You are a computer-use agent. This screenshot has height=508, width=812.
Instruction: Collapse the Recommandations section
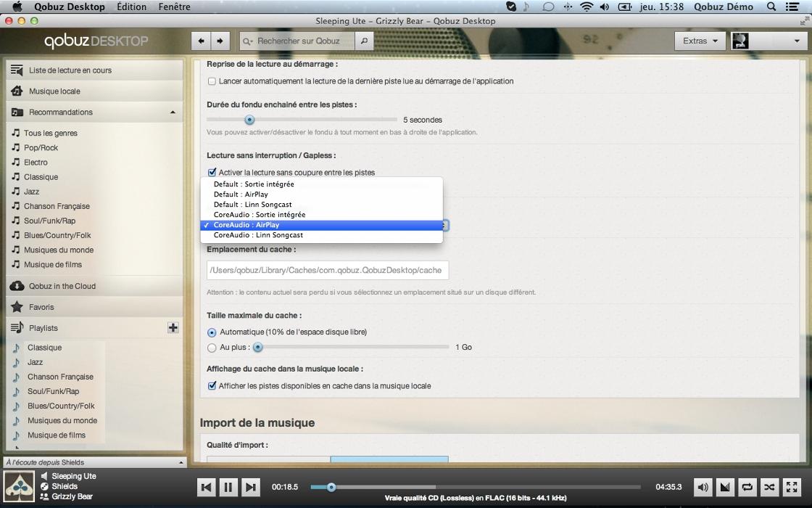pos(173,112)
